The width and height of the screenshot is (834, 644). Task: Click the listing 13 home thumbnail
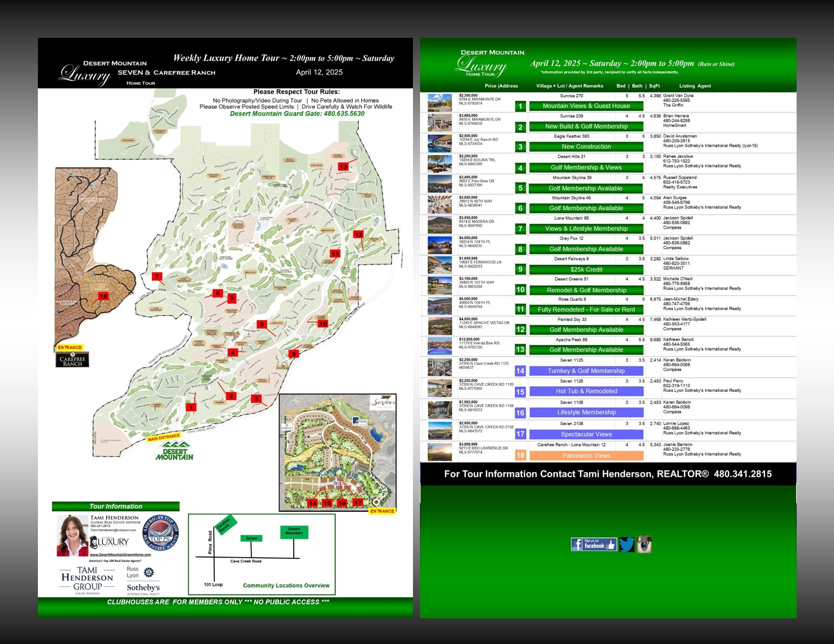pyautogui.click(x=440, y=346)
